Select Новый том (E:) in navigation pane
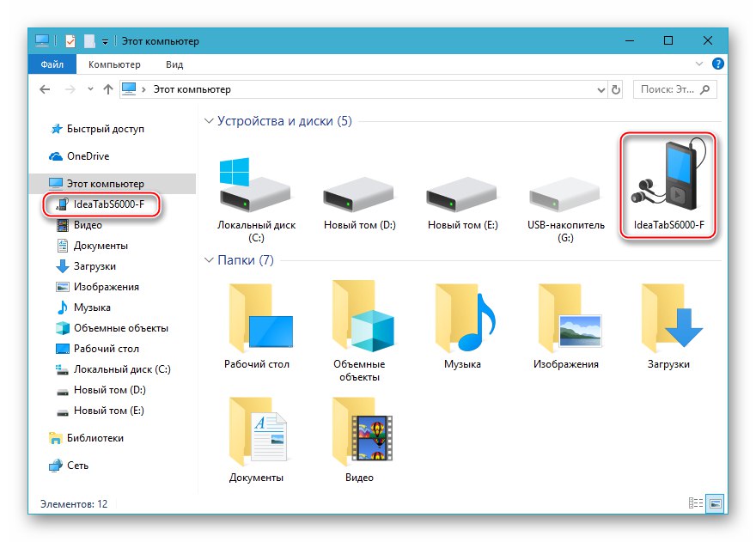Screen dimensions: 756x542 101,411
